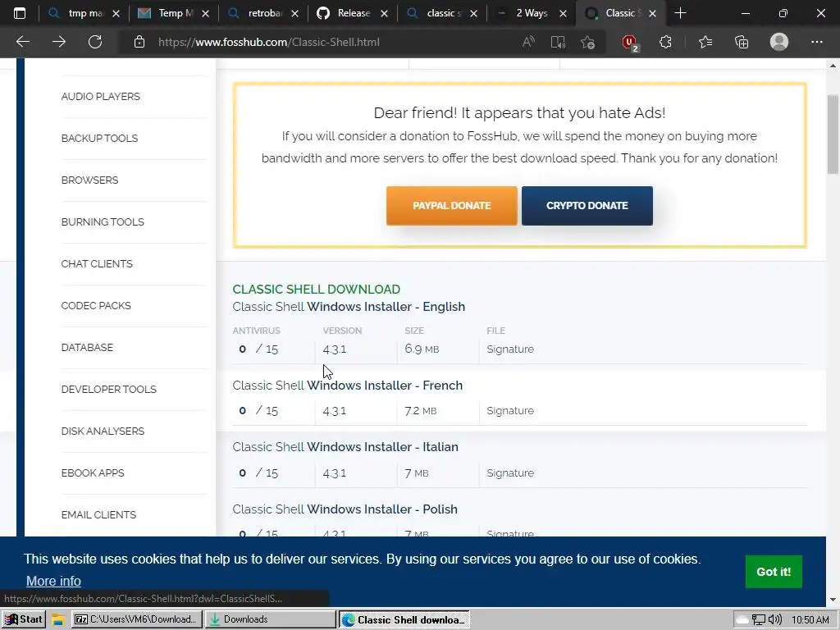Viewport: 840px width, 630px height.
Task: Open a new browser tab
Action: 680,13
